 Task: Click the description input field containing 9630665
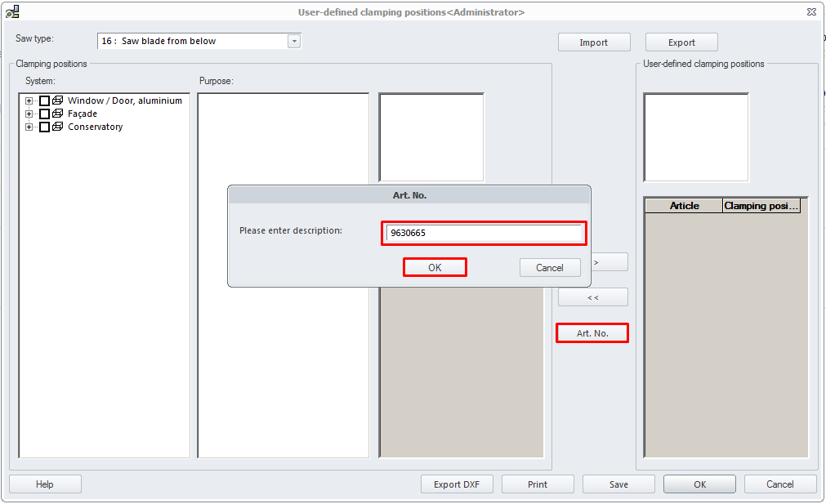coord(484,234)
